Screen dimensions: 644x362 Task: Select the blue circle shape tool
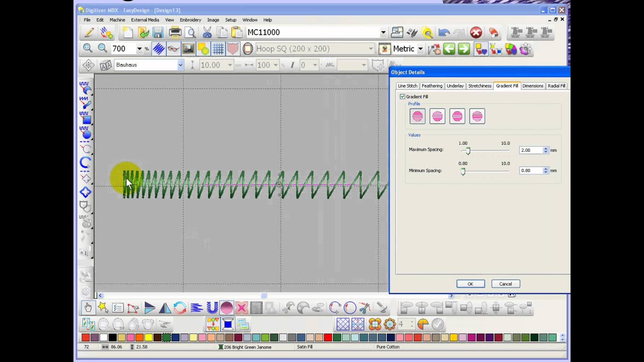[x=86, y=133]
